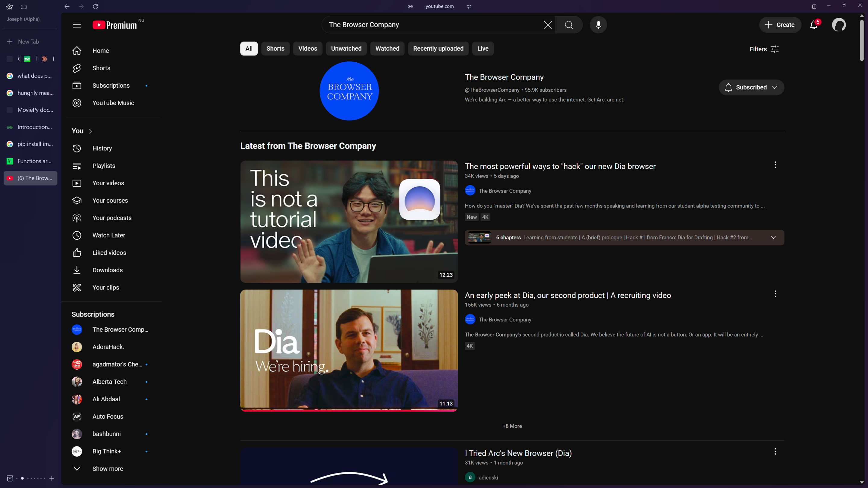Toggle split view icon in title bar
This screenshot has width=868, height=488.
(x=814, y=6)
